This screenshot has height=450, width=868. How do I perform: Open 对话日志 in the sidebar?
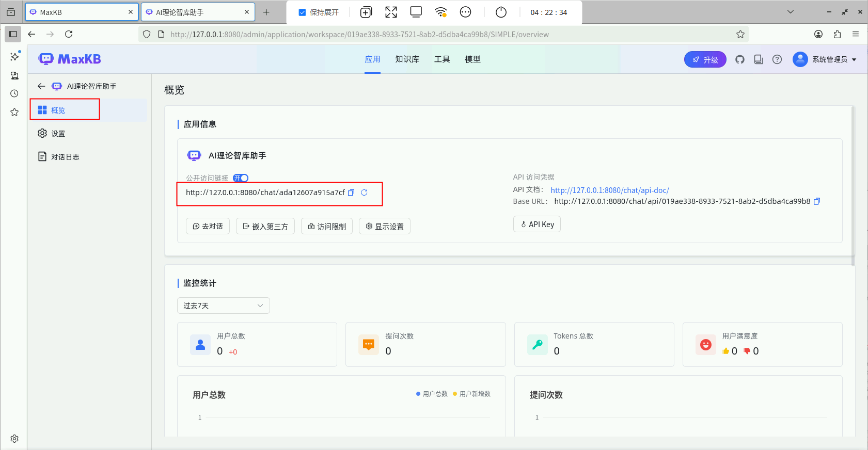click(x=65, y=157)
